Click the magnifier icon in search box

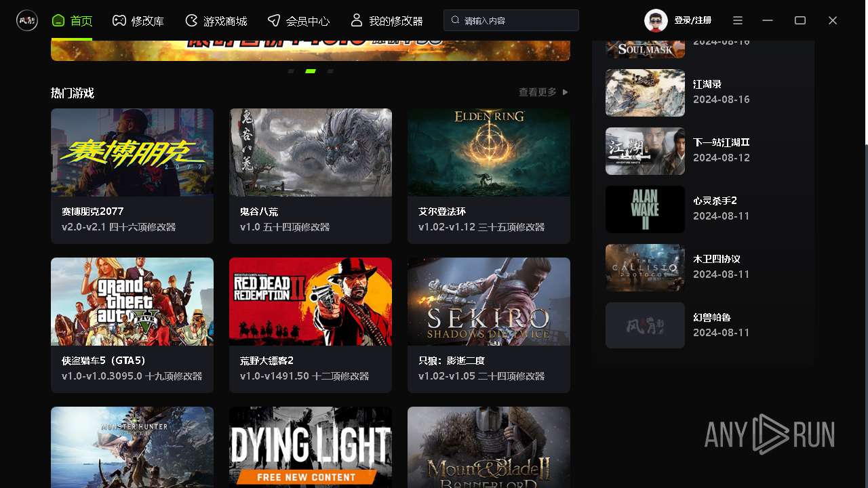[x=456, y=20]
